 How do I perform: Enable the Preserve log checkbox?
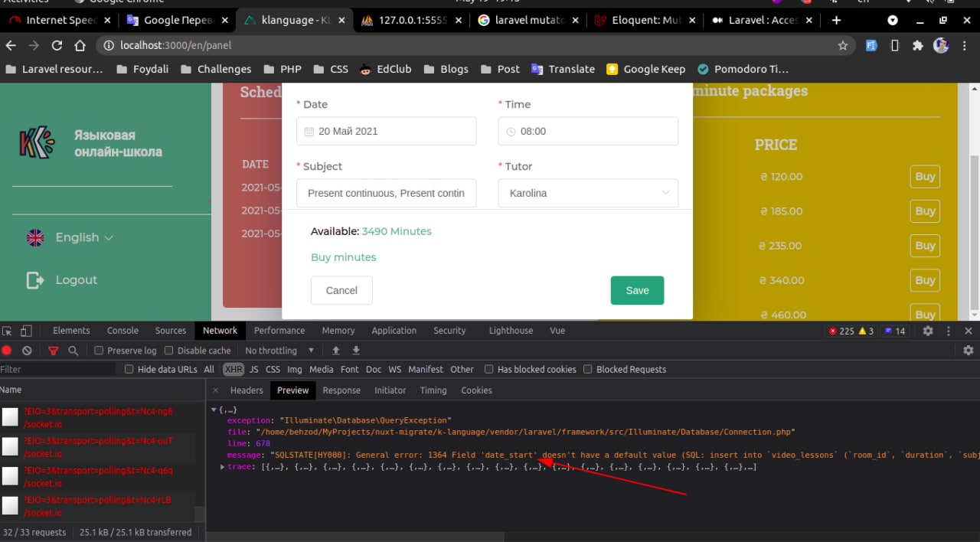tap(99, 351)
